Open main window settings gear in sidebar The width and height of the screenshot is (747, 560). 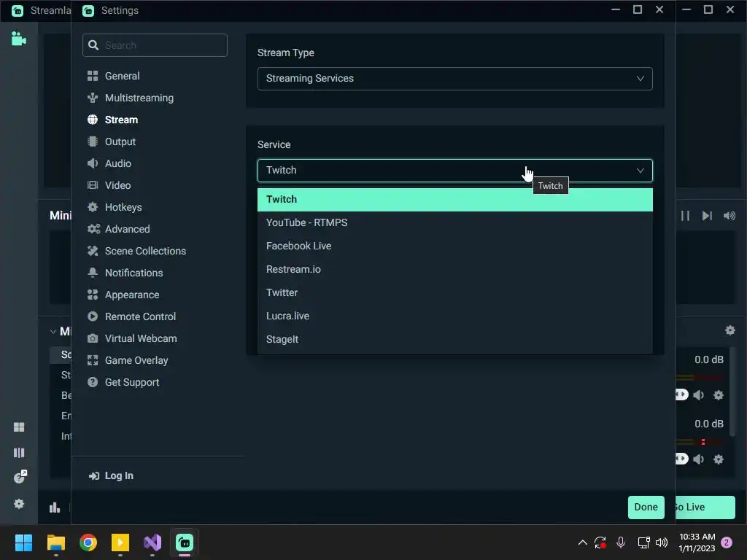pos(18,504)
